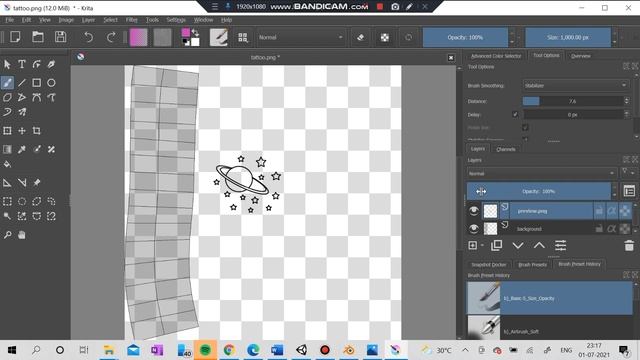640x360 pixels.
Task: Open the brush editor preset icon
Action: click(218, 37)
